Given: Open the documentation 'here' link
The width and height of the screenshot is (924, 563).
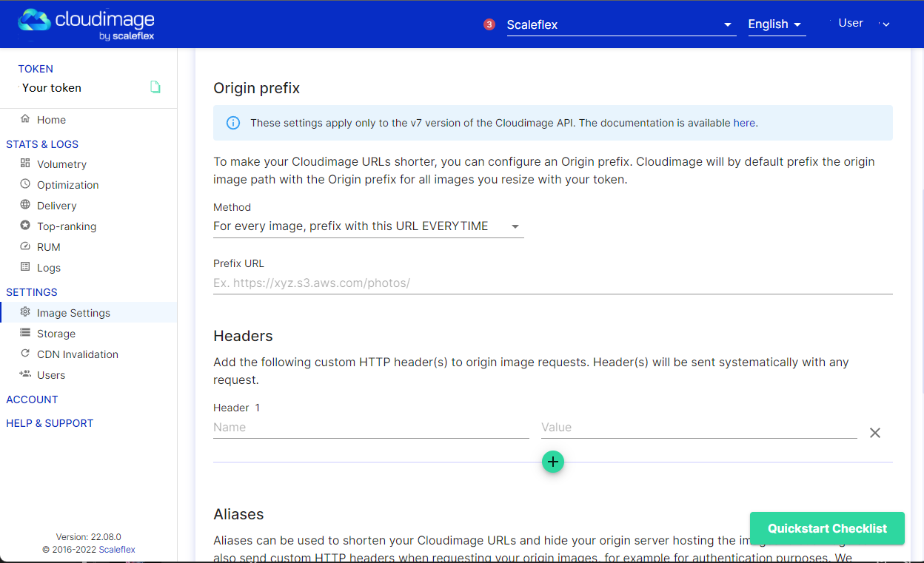Looking at the screenshot, I should click(x=744, y=123).
